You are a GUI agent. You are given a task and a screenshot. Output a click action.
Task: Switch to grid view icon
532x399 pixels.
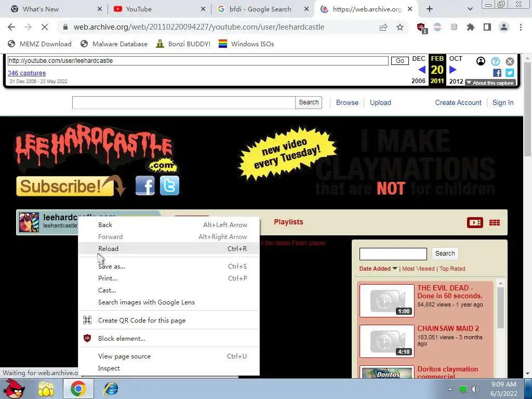coord(495,222)
